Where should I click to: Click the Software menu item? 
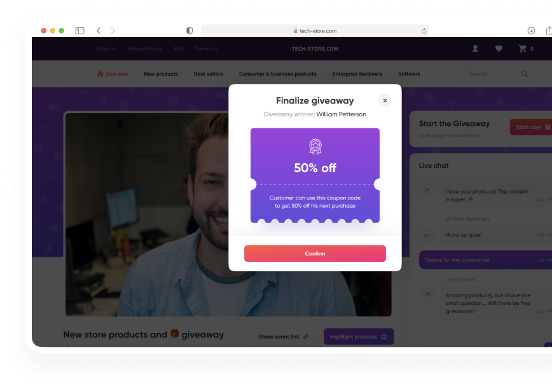(409, 74)
